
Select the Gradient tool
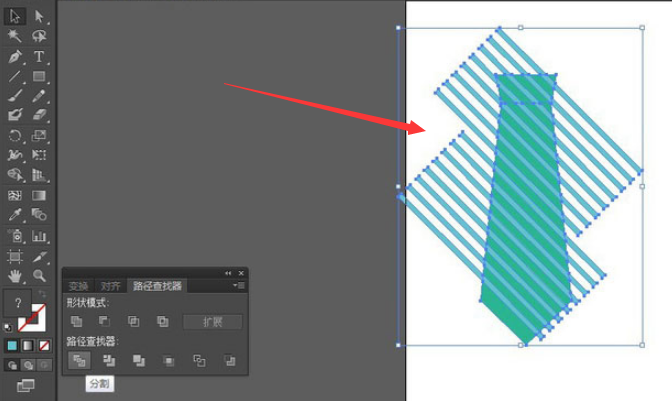tap(39, 196)
